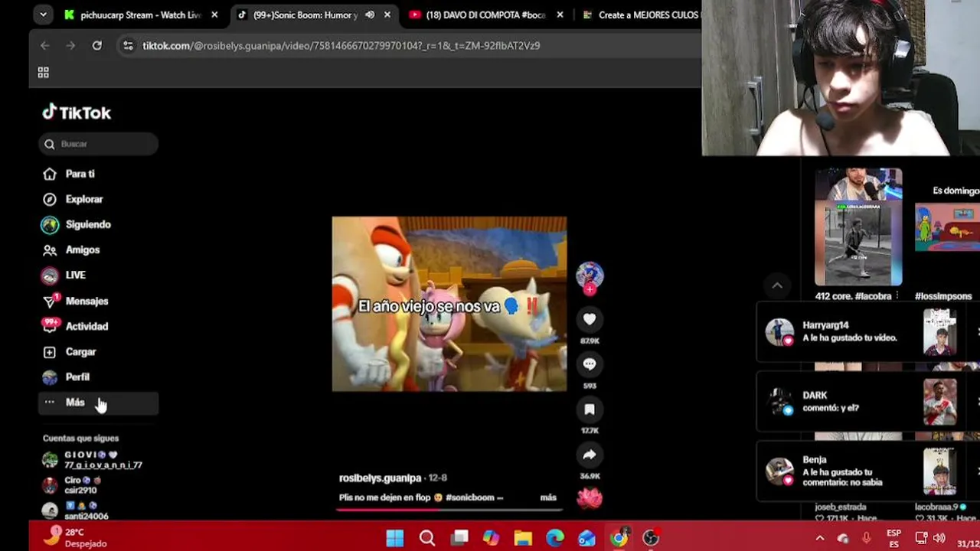Play or pause the Sonic Boom video
Image resolution: width=980 pixels, height=551 pixels.
pos(449,304)
